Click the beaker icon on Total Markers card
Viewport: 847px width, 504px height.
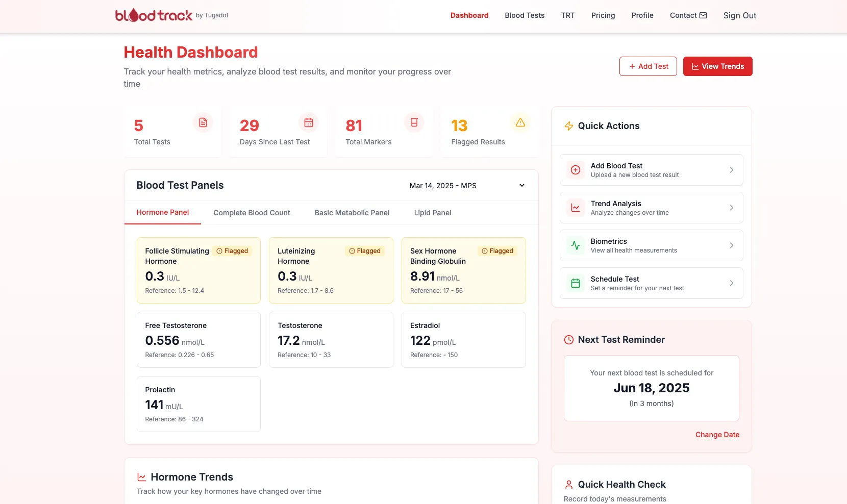click(414, 122)
